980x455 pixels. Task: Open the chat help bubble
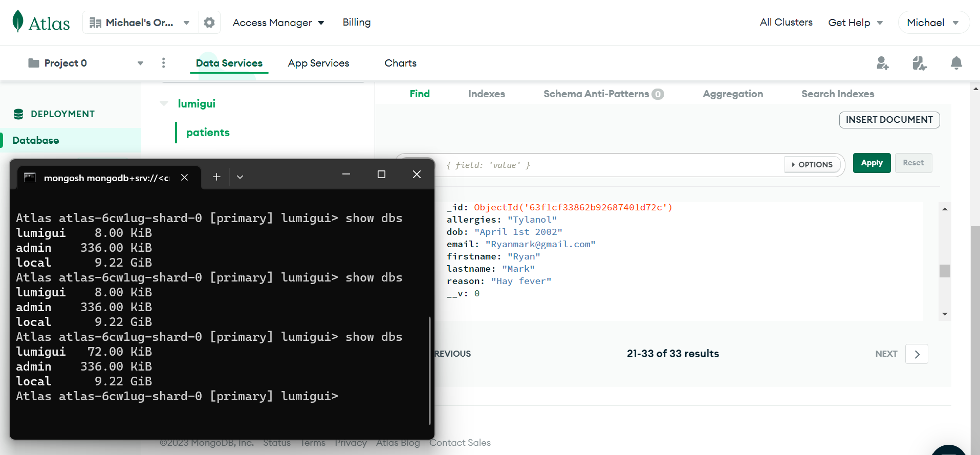click(x=948, y=450)
